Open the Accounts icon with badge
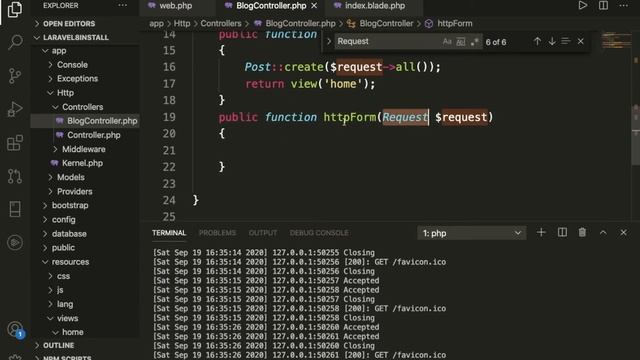Screen dimensions: 640x360 (x=16, y=329)
